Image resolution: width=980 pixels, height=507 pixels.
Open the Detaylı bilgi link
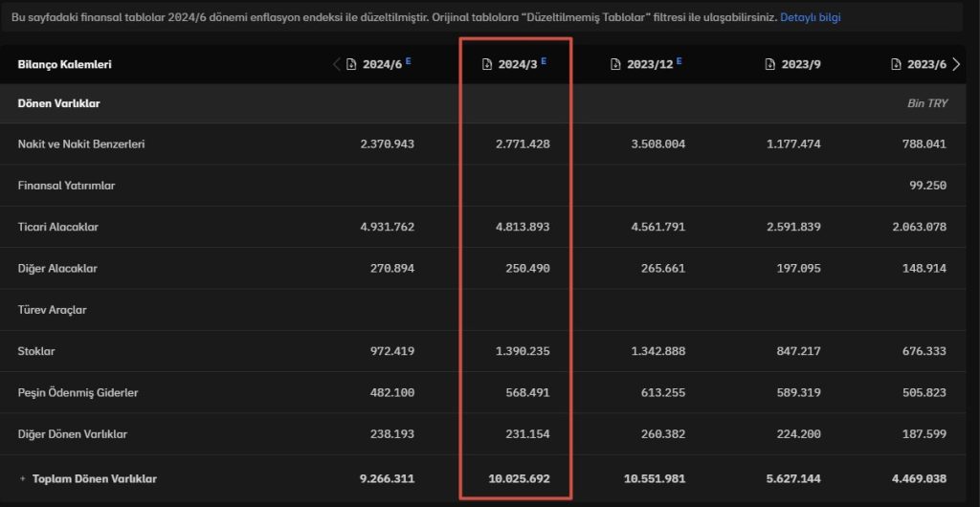pyautogui.click(x=811, y=17)
